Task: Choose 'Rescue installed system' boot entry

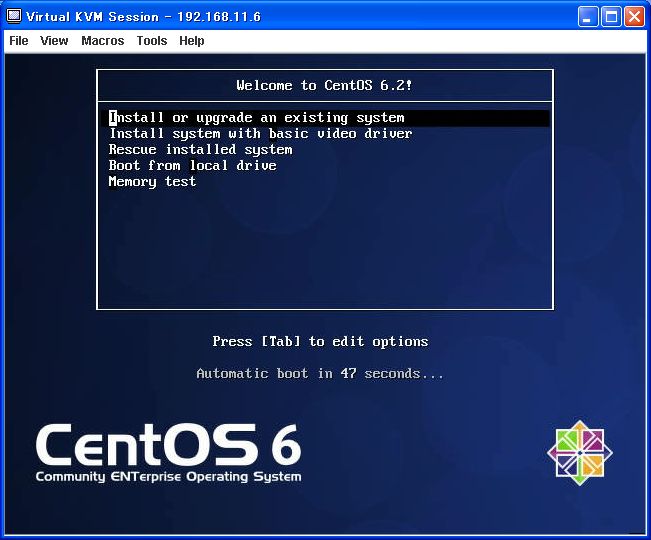Action: (x=201, y=149)
